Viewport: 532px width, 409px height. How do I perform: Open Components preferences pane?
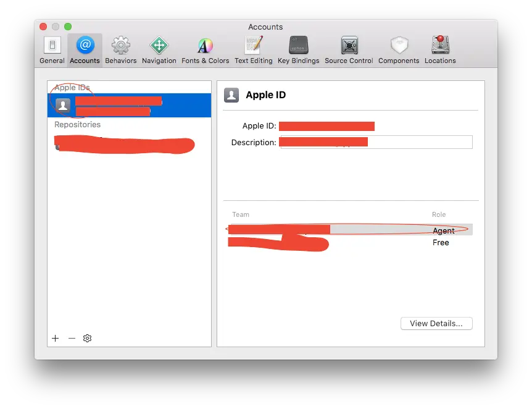[x=399, y=50]
